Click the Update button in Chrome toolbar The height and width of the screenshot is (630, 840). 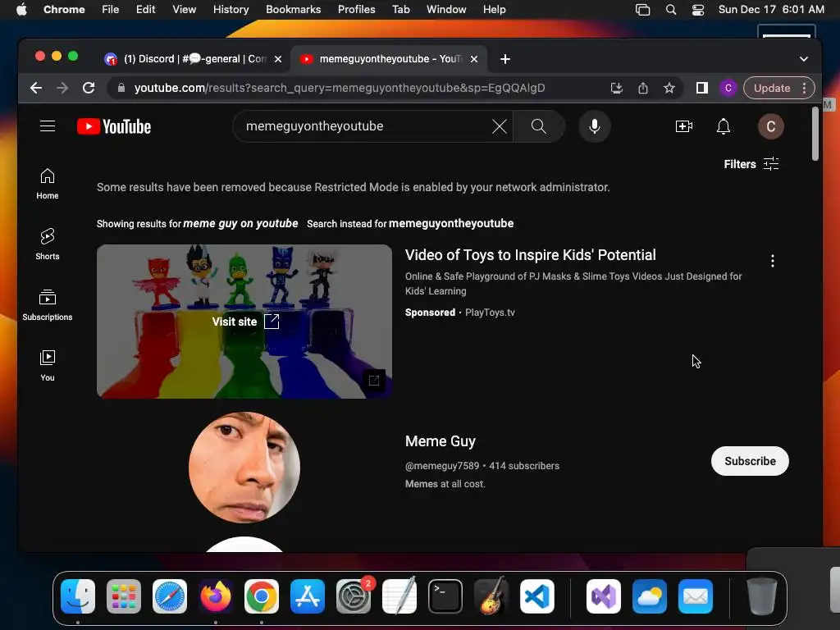pos(771,88)
